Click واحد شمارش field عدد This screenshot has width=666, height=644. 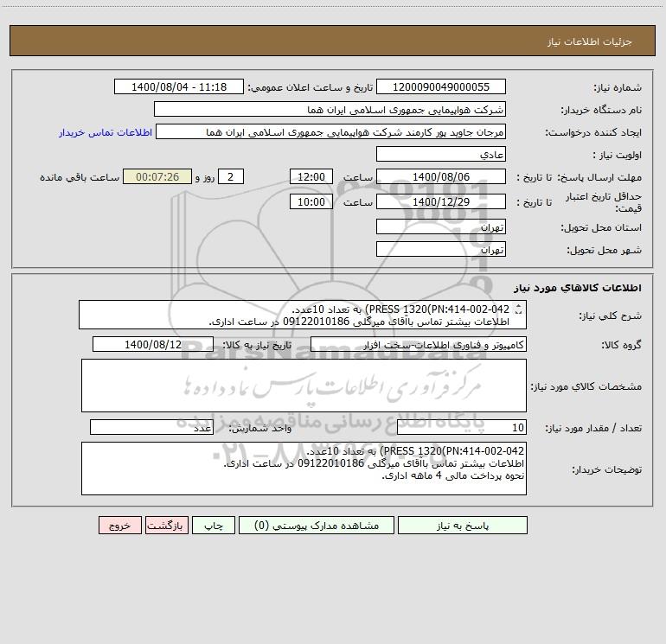click(x=151, y=427)
